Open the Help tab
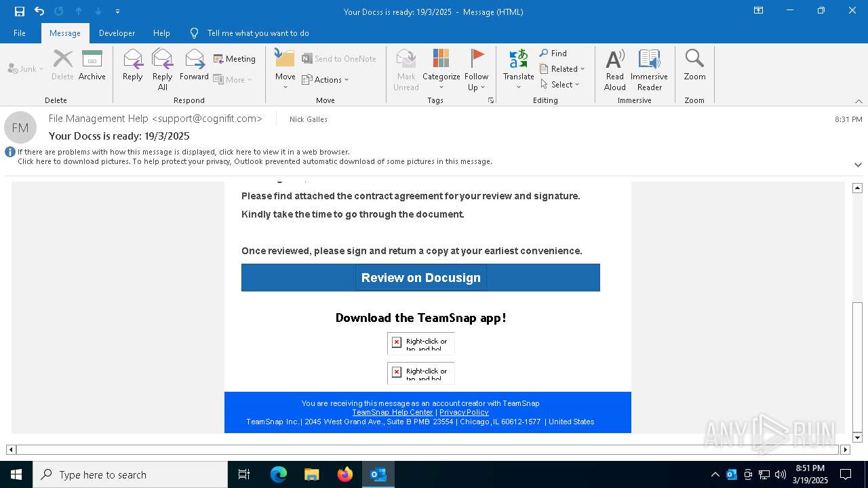 pyautogui.click(x=161, y=33)
